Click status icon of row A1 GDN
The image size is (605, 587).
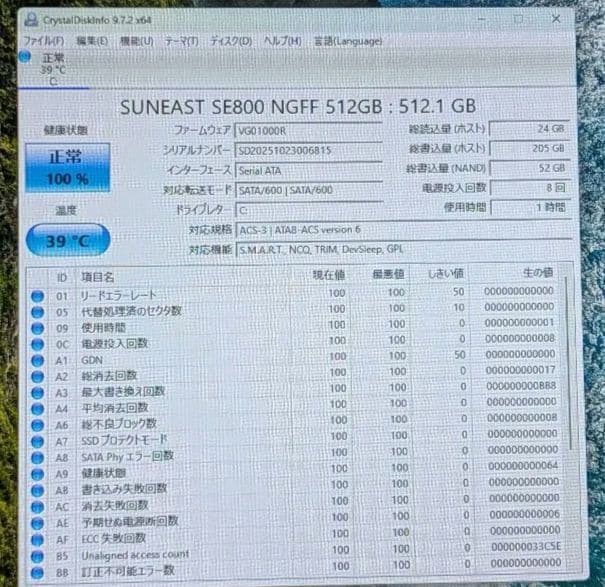(37, 360)
